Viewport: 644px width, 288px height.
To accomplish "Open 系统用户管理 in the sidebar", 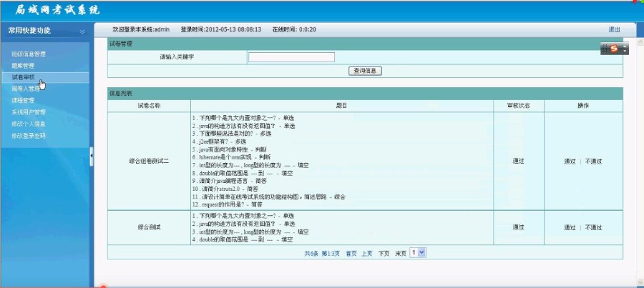I will [29, 112].
